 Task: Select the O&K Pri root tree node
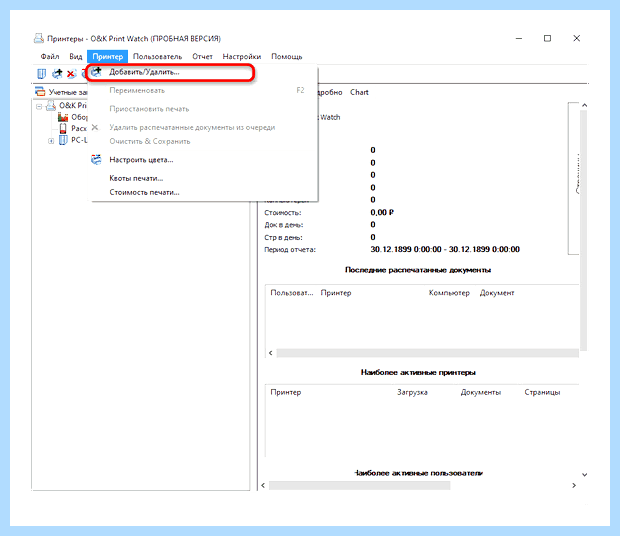73,106
